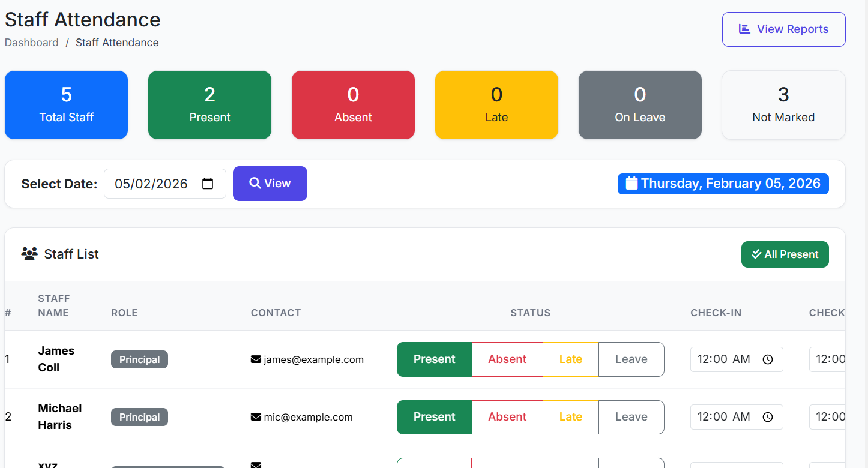Viewport: 868px width, 468px height.
Task: Click clock icon in Michael Harris's check-in field
Action: point(767,417)
